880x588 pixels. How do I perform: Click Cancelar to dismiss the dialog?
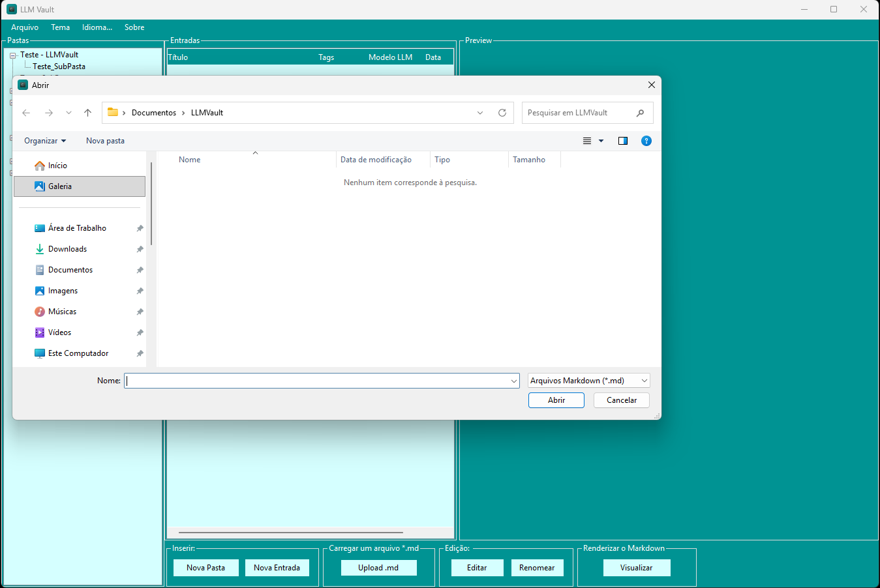click(x=622, y=400)
